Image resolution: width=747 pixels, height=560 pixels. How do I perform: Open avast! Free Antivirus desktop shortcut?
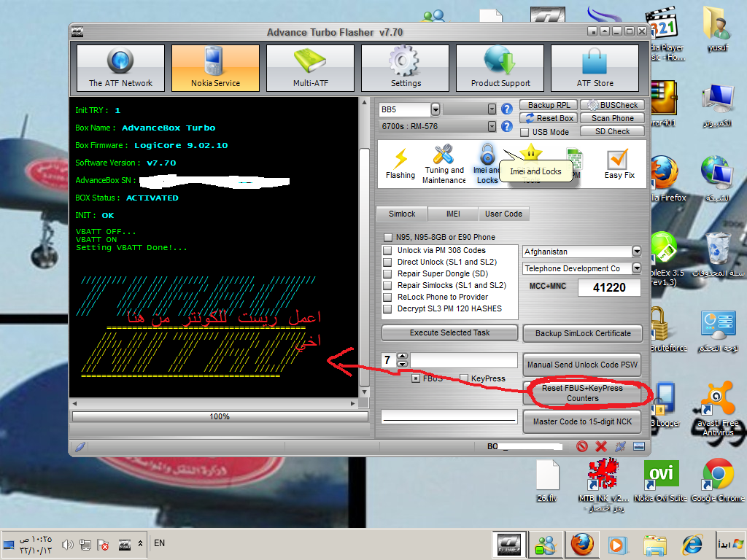718,408
